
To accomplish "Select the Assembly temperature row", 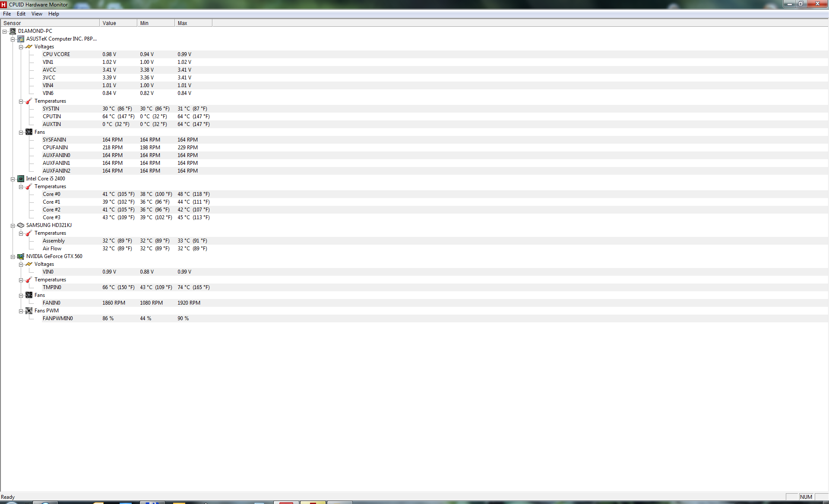I will click(435, 241).
